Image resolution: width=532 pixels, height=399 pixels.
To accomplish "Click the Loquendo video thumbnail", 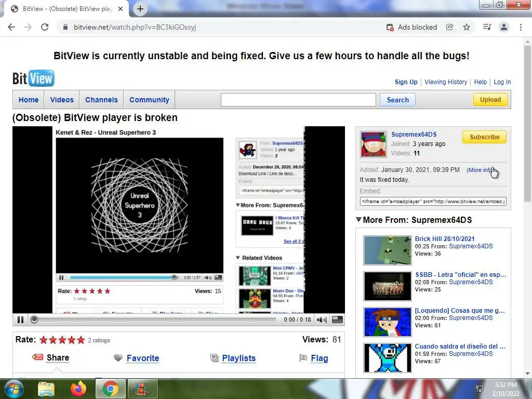I will coord(387,322).
